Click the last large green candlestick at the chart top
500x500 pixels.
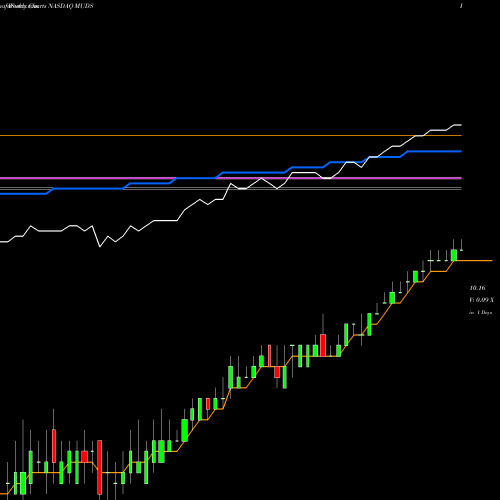click(454, 255)
